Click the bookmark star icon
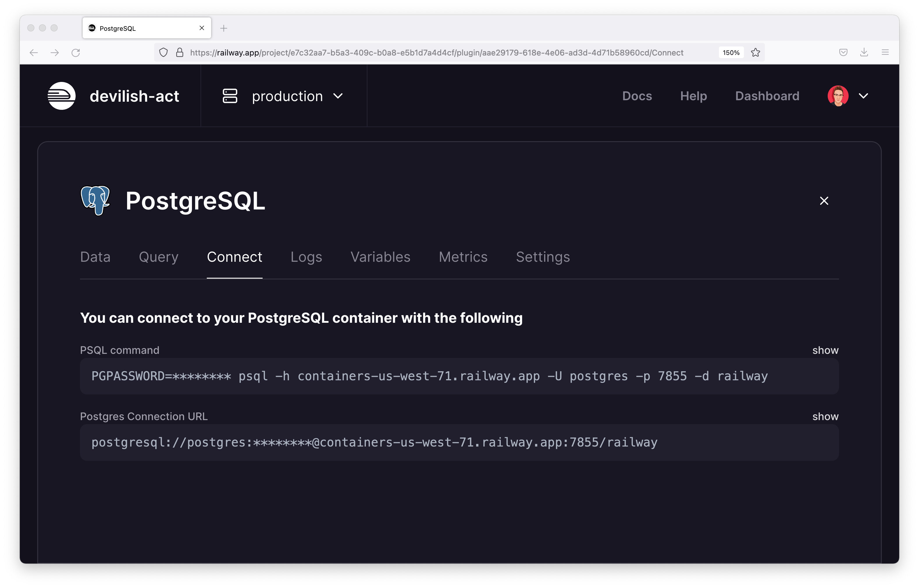The image size is (919, 588). (755, 53)
